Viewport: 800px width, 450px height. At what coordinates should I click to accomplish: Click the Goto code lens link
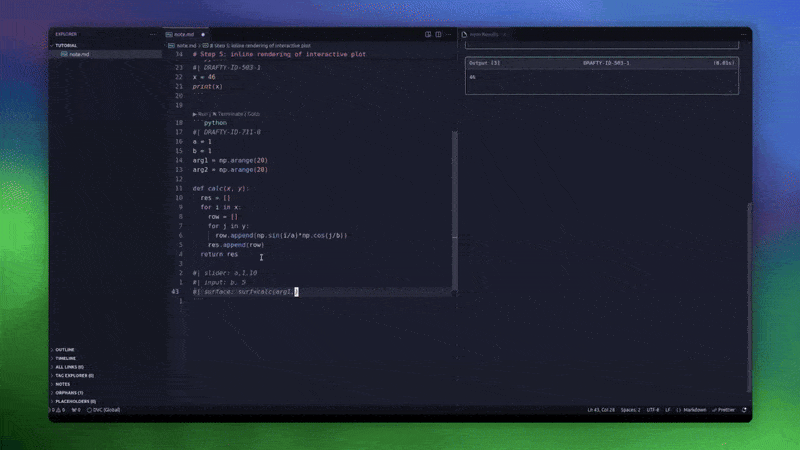(254, 114)
